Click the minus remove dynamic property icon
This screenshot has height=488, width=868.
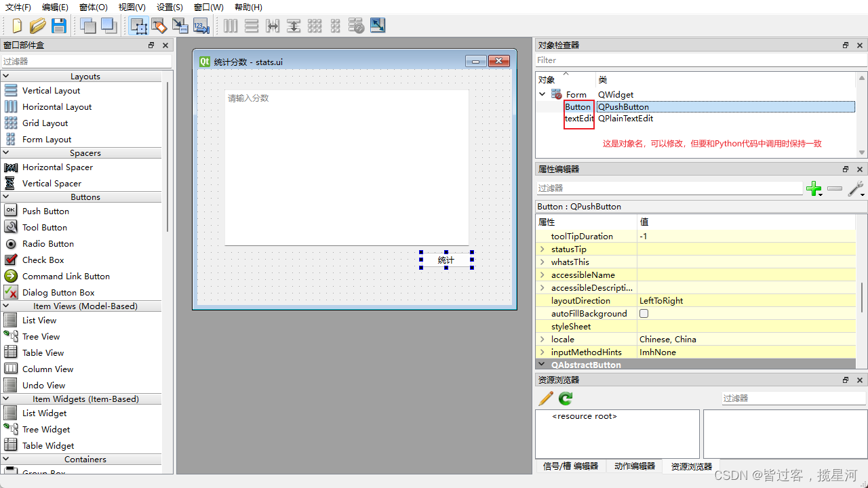(835, 188)
